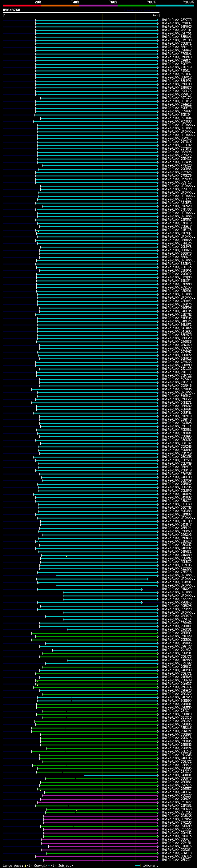The image size is (197, 868).
Task: Select the UniRef100_A9BK96 label
Action: [177, 606]
